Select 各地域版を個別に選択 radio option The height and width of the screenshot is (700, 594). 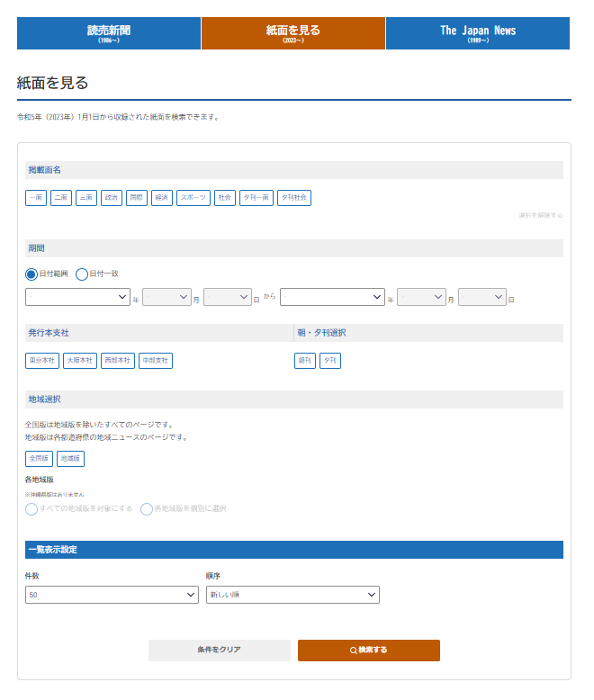pos(147,508)
